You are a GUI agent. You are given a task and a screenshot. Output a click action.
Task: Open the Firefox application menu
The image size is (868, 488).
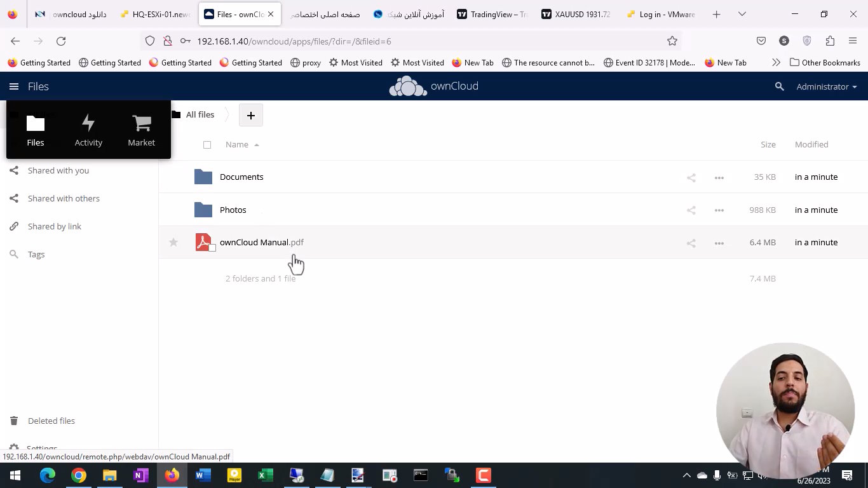pos(853,41)
